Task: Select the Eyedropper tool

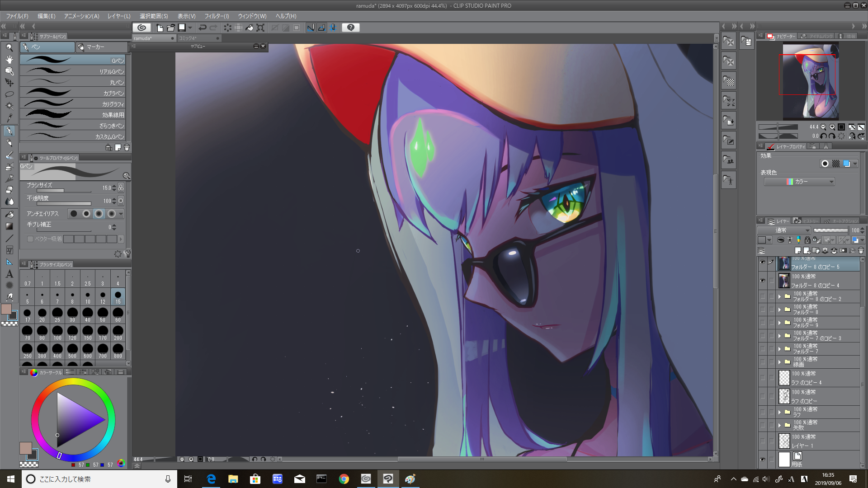Action: coord(9,118)
